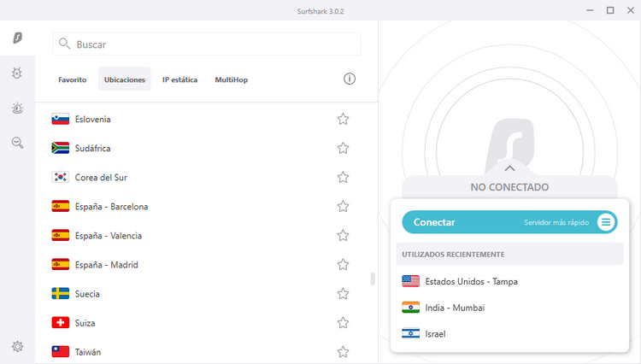Select Eslovenia location text
This screenshot has height=364, width=641.
click(93, 120)
